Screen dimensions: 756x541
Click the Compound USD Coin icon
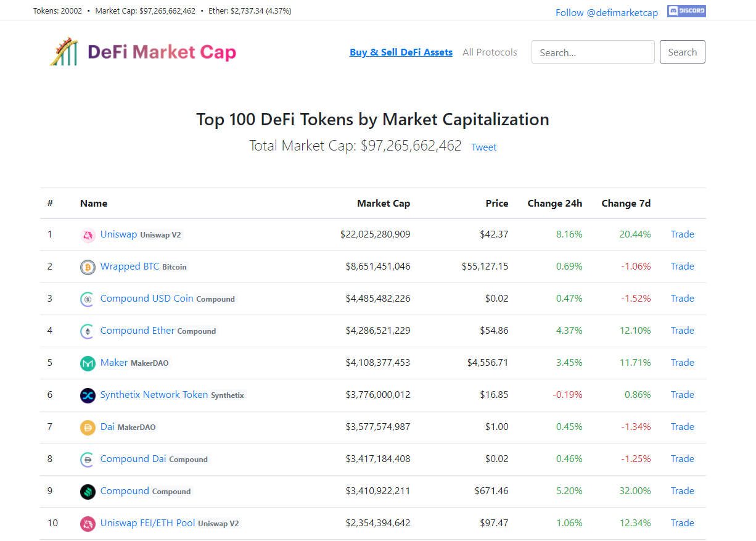(88, 299)
